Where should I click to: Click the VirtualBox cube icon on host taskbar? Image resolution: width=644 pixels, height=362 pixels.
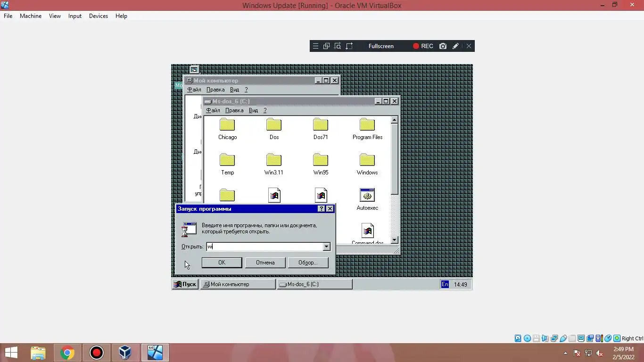coord(125,353)
